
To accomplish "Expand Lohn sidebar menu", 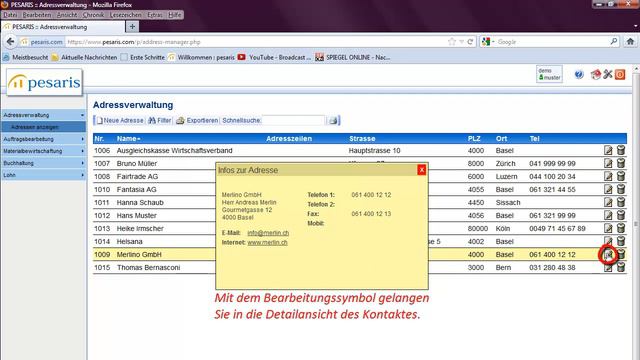I will (43, 175).
